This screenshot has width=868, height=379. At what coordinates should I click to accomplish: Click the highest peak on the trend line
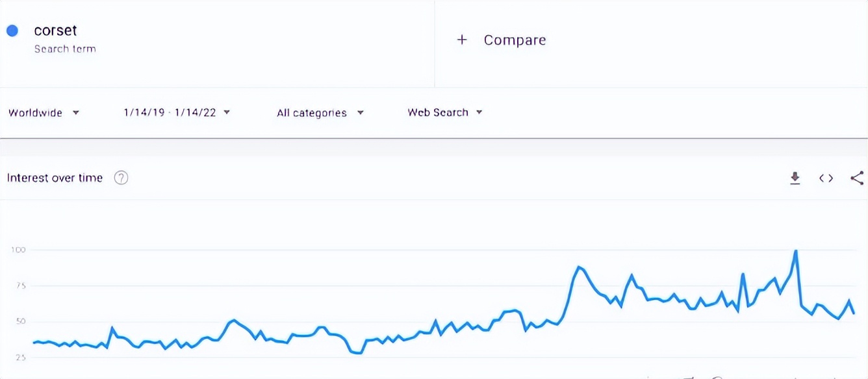[x=796, y=251]
